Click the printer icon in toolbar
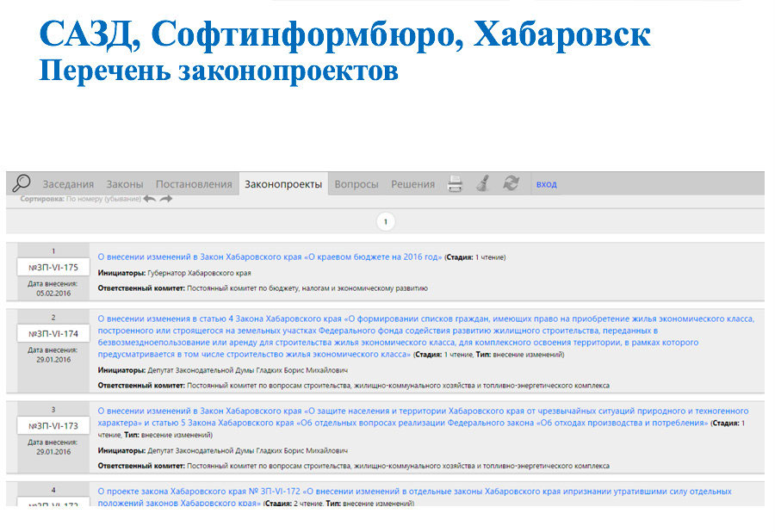The height and width of the screenshot is (532, 775). [x=456, y=183]
